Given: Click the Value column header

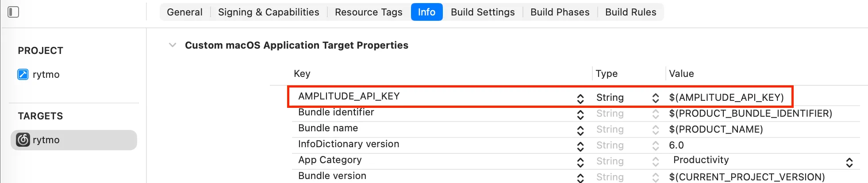Looking at the screenshot, I should click(x=681, y=73).
